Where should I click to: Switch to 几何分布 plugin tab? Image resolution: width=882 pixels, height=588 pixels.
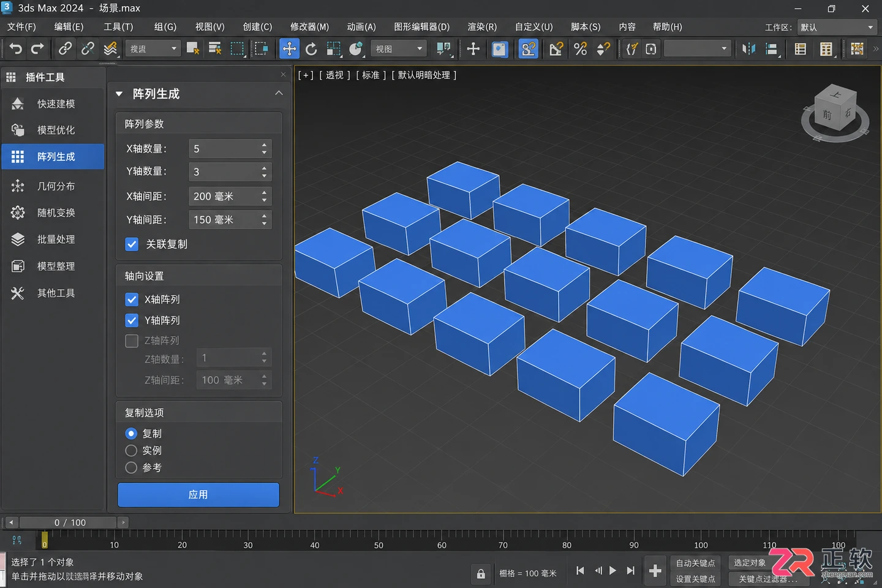click(53, 186)
